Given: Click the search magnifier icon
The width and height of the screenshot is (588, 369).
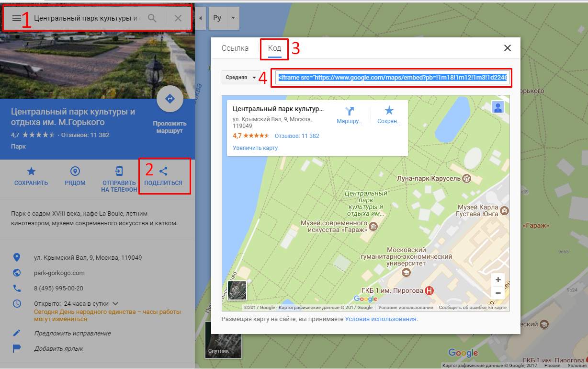Looking at the screenshot, I should [x=152, y=18].
